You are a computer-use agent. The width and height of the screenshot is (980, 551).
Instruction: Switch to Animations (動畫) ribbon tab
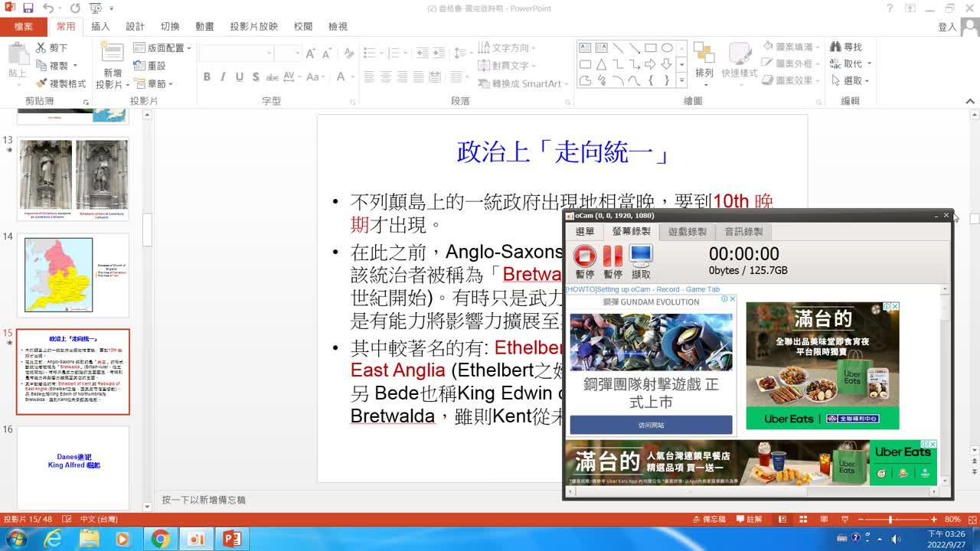coord(204,27)
